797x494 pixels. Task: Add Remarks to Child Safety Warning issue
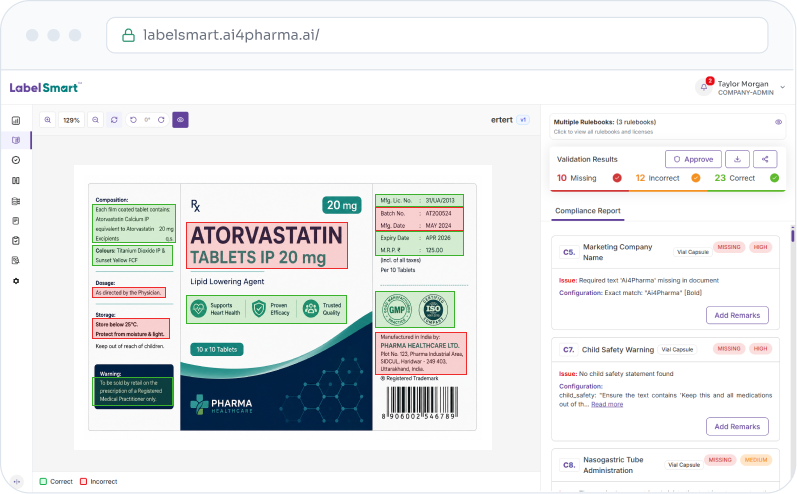[737, 426]
